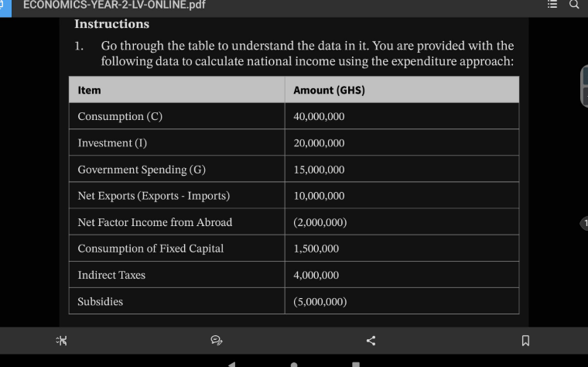Click the ECONOMICS-YEAR-2-LV-ONLINE.pdf file title
Image resolution: width=588 pixels, height=367 pixels.
(115, 5)
